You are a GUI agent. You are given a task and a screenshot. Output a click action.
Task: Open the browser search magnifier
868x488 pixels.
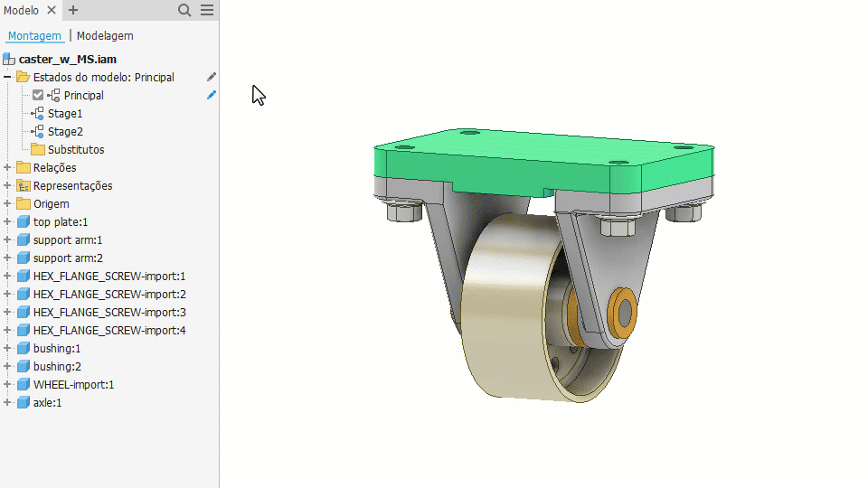(x=184, y=10)
